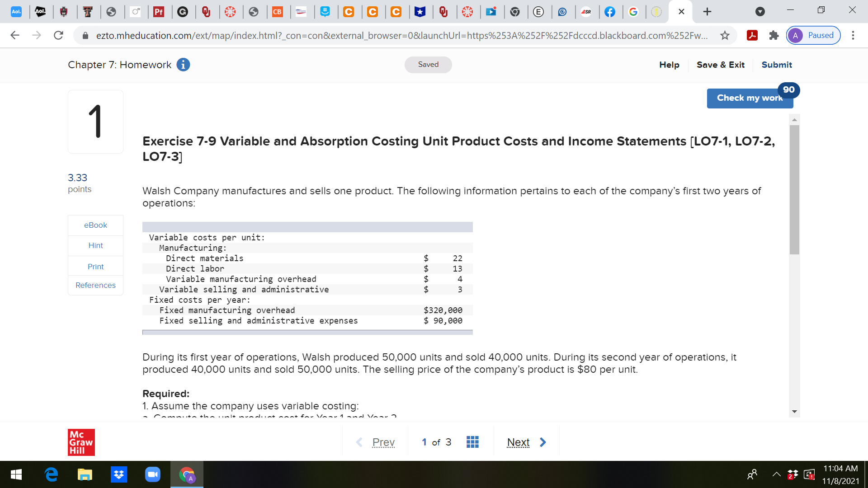
Task: Open Chrome three-dot menu
Action: [853, 35]
